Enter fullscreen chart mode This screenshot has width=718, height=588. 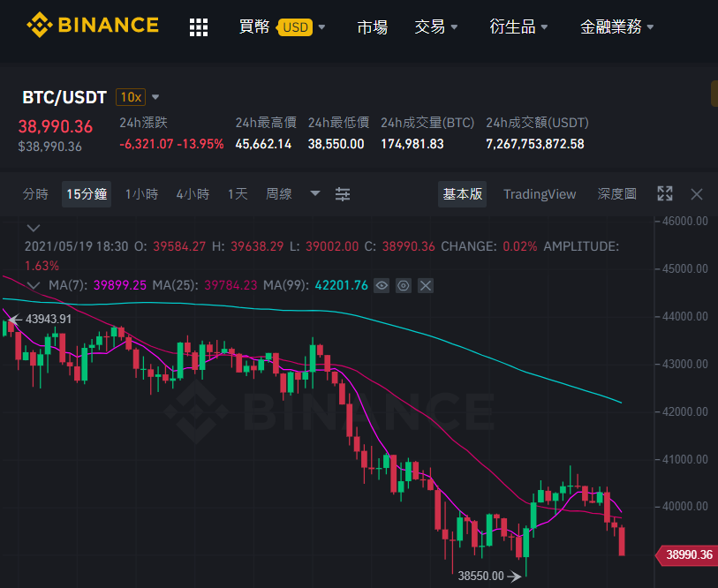coord(665,193)
